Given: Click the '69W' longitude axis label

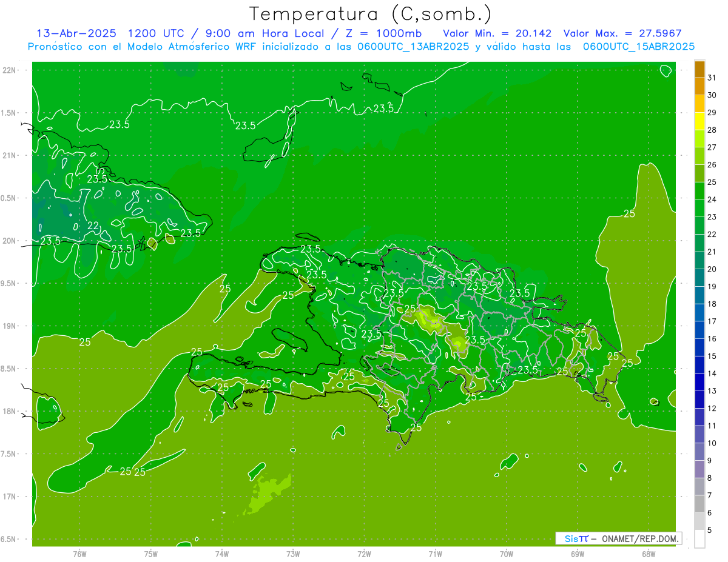Looking at the screenshot, I should coord(578,554).
